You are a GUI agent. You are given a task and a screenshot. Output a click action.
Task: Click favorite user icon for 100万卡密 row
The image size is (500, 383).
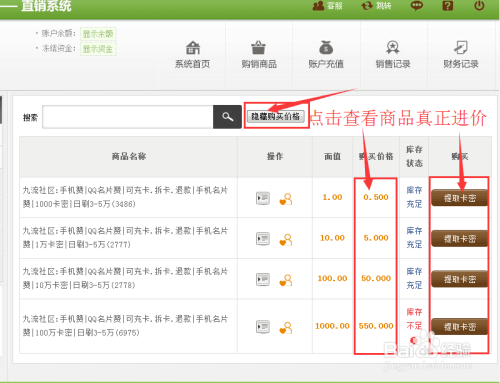[x=286, y=328]
